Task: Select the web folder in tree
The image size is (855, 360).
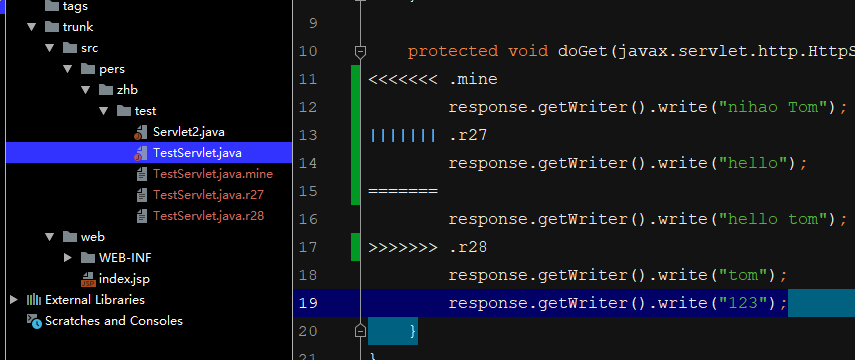Action: tap(83, 237)
